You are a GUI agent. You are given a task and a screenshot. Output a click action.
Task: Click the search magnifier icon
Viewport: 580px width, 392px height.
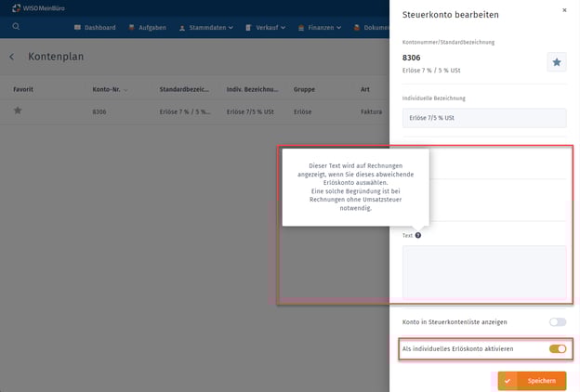17,27
